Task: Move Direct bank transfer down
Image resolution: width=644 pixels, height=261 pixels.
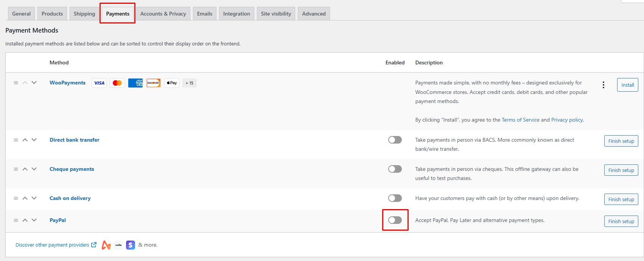Action: pos(34,140)
